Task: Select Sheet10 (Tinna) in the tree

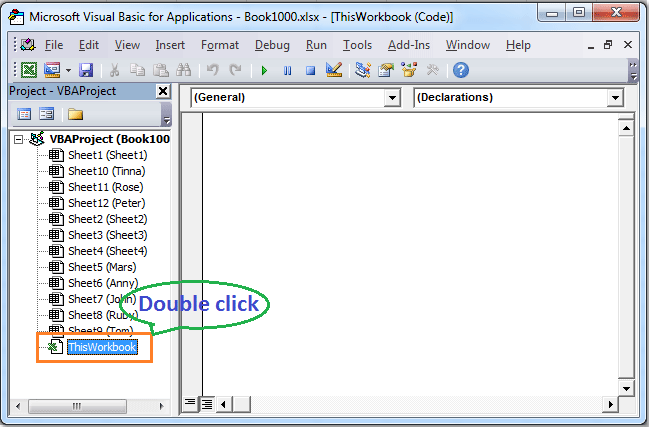Action: pyautogui.click(x=107, y=171)
